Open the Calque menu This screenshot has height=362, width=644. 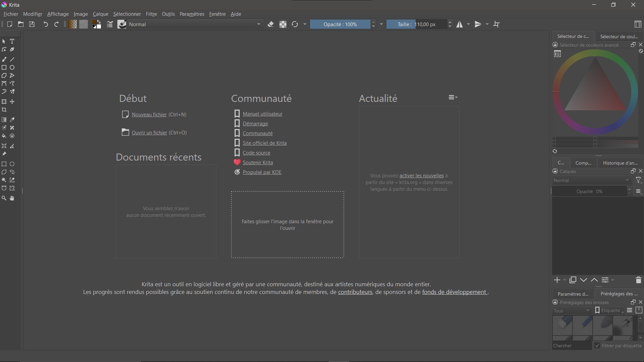point(100,14)
